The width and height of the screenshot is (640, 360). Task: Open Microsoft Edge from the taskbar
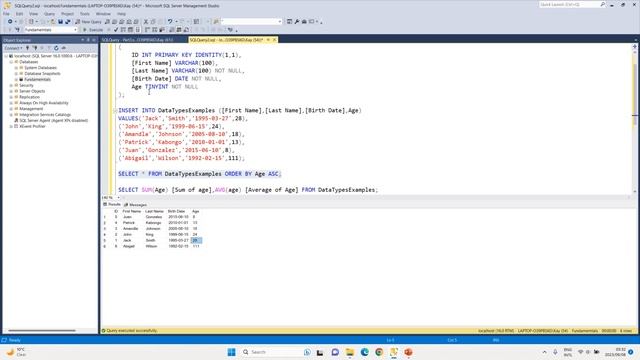coord(364,352)
